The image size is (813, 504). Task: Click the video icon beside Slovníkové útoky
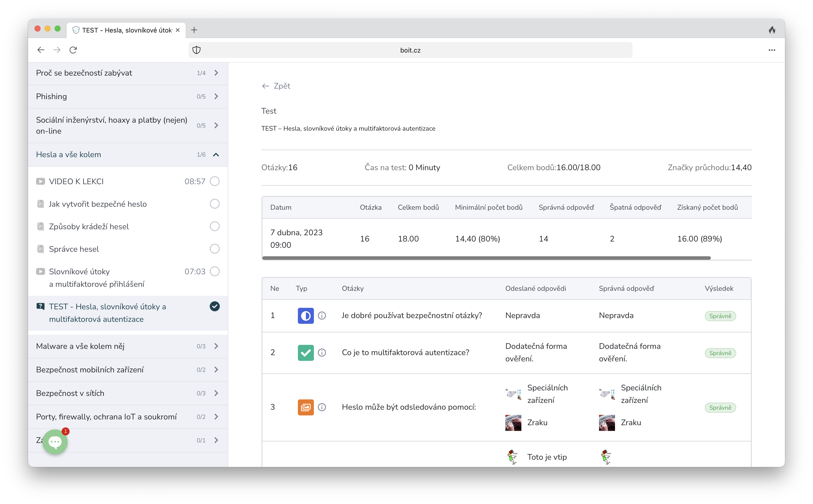click(x=40, y=271)
